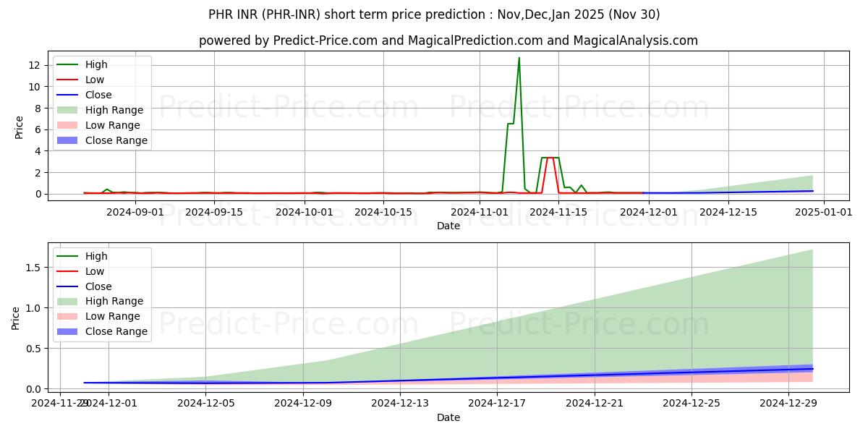
Task: Click Close Range blue patch in bottom legend
Action: (69, 331)
